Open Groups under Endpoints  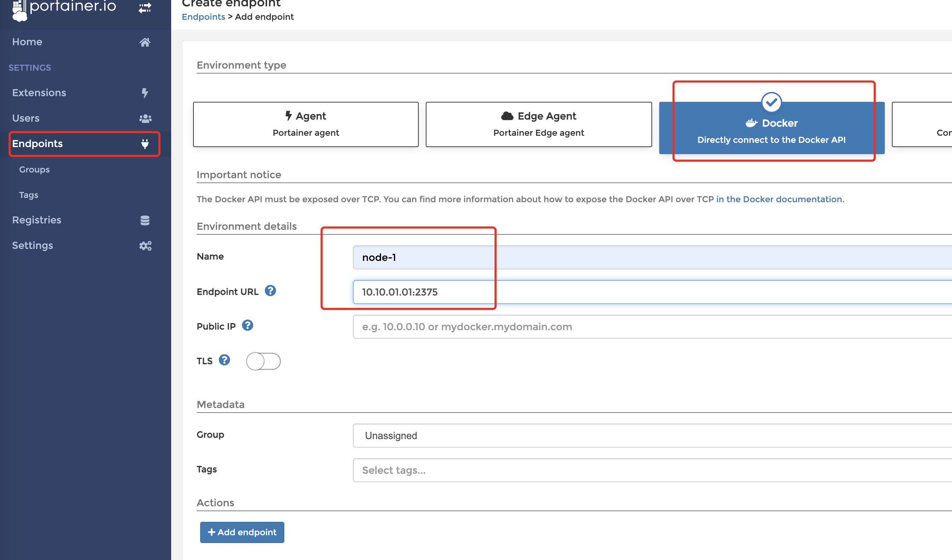pos(34,170)
